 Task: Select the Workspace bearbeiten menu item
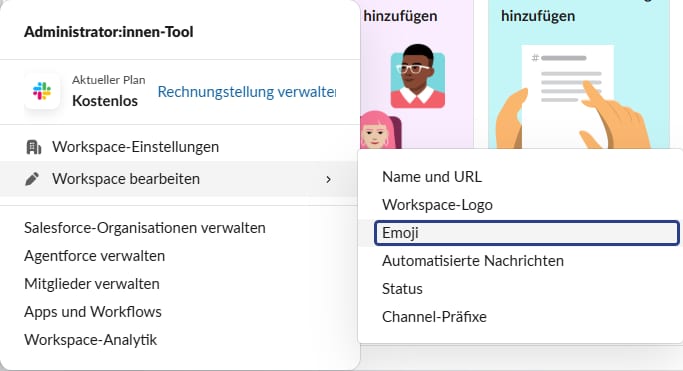tap(179, 179)
